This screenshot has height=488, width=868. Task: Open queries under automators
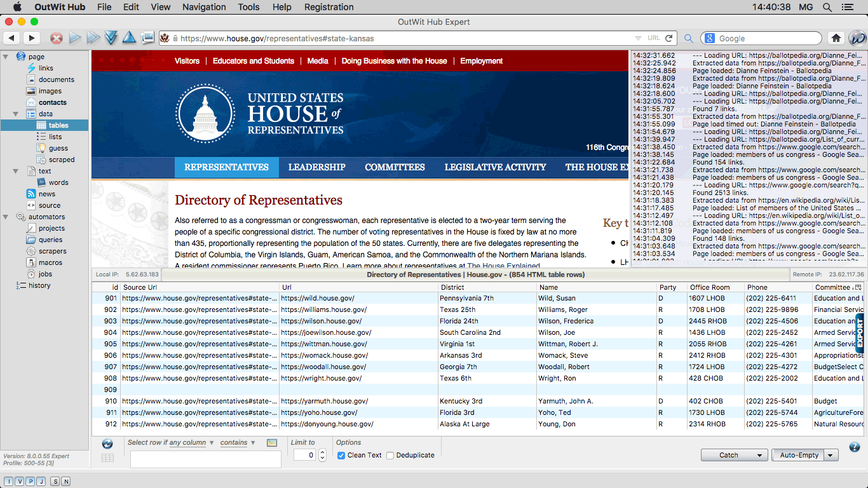[50, 240]
